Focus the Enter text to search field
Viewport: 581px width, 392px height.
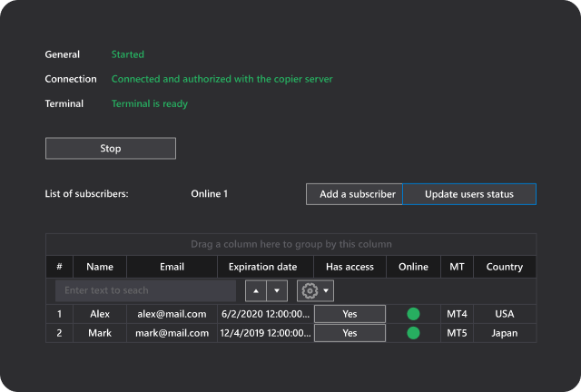click(145, 290)
